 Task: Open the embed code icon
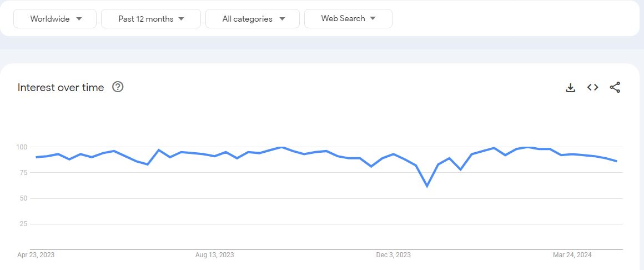pos(593,87)
